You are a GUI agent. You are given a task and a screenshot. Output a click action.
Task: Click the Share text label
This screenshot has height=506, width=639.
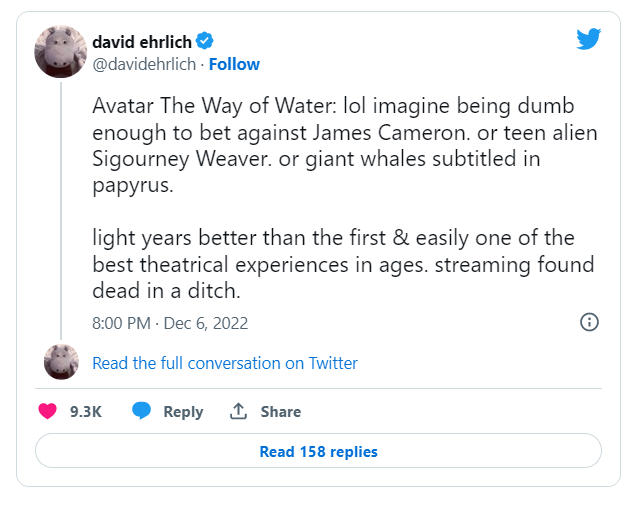[x=281, y=412]
